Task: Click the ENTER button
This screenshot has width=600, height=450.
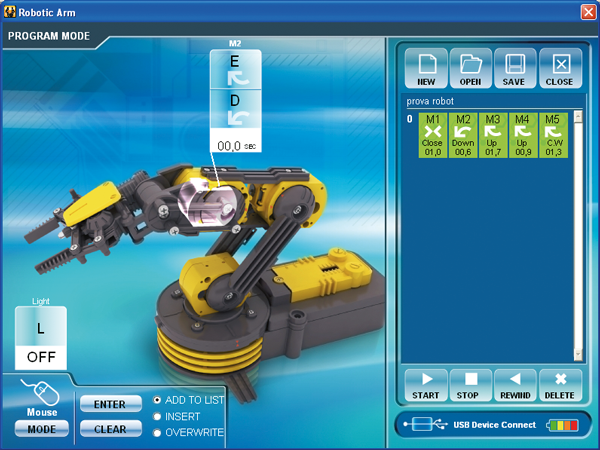Action: pos(111,404)
